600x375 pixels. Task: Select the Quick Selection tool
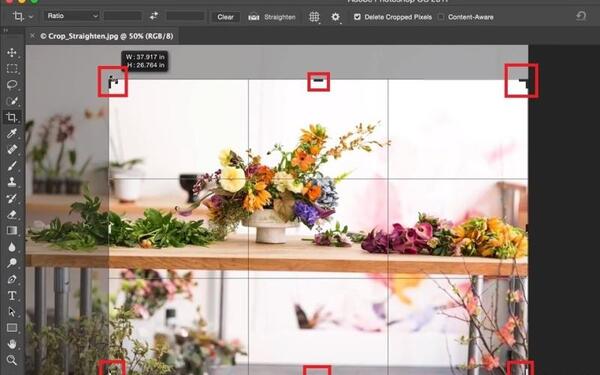point(12,101)
